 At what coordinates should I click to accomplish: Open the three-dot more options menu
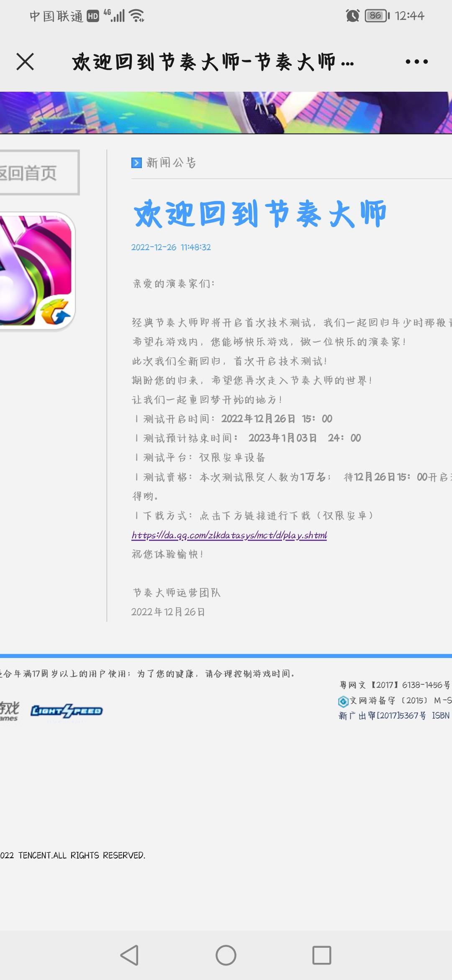416,62
